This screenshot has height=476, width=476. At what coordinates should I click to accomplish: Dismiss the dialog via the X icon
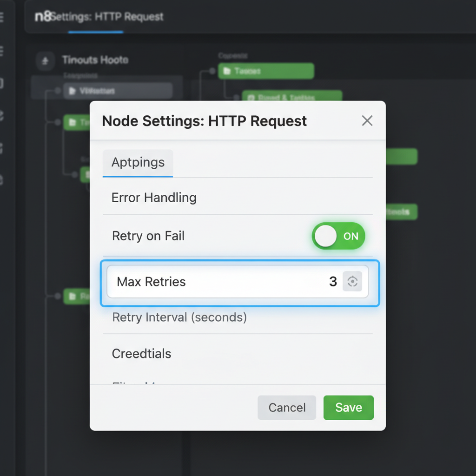pyautogui.click(x=367, y=120)
